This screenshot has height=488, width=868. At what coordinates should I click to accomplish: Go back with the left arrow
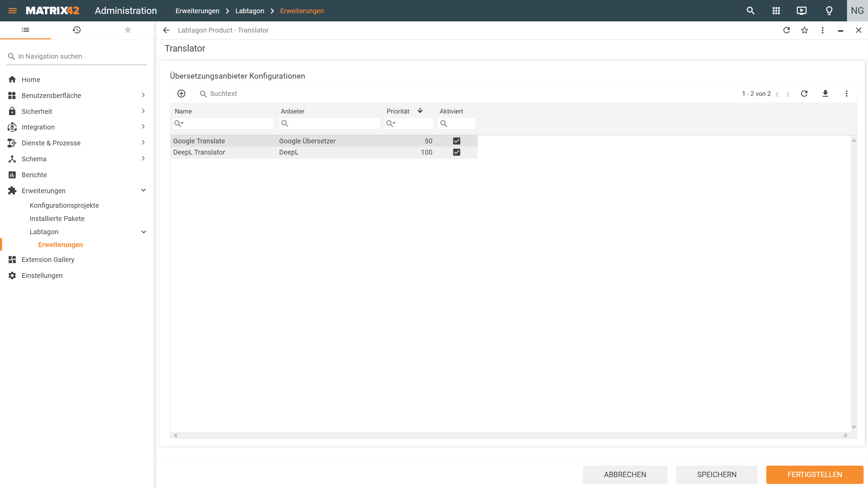pos(166,30)
